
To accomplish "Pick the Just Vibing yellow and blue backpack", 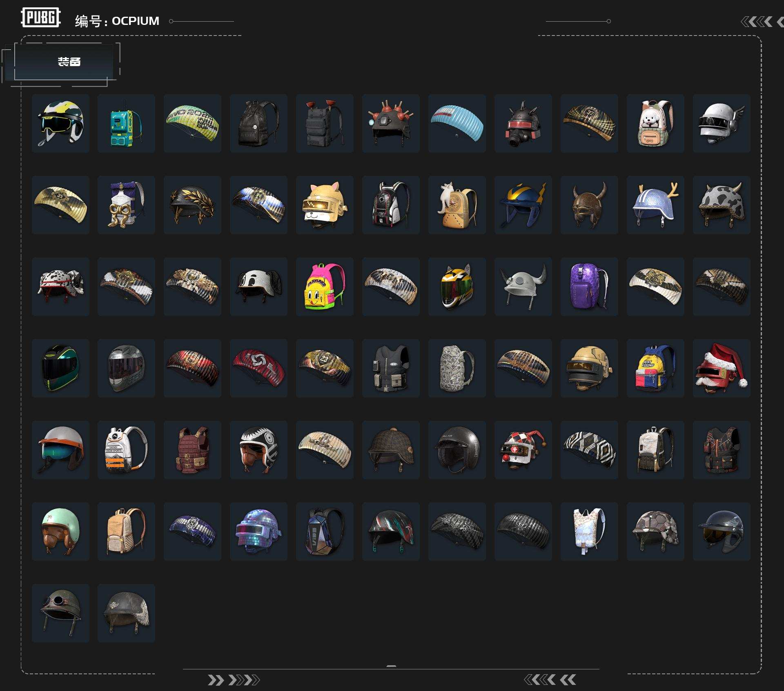I will click(x=655, y=368).
